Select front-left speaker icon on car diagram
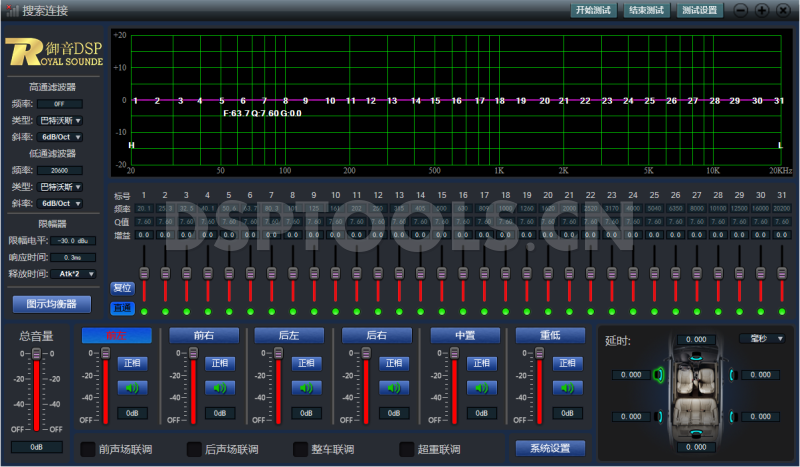 [659, 375]
